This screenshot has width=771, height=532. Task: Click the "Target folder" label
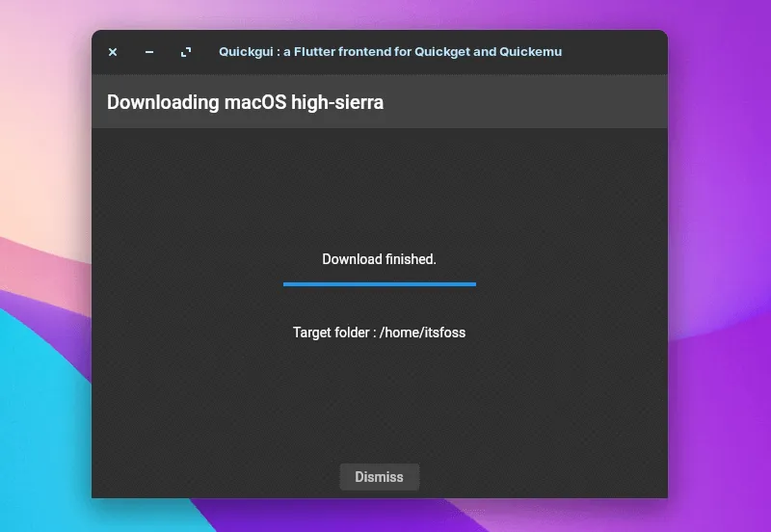332,332
